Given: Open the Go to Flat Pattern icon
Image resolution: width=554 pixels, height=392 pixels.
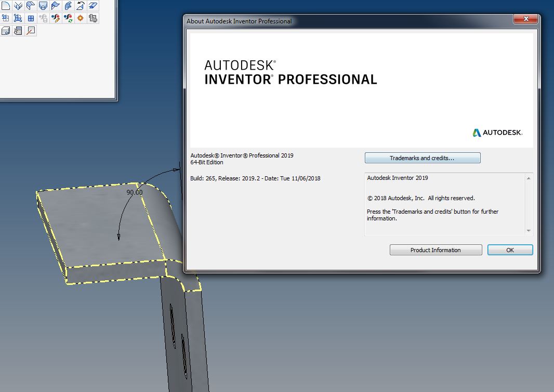Looking at the screenshot, I should (92, 18).
